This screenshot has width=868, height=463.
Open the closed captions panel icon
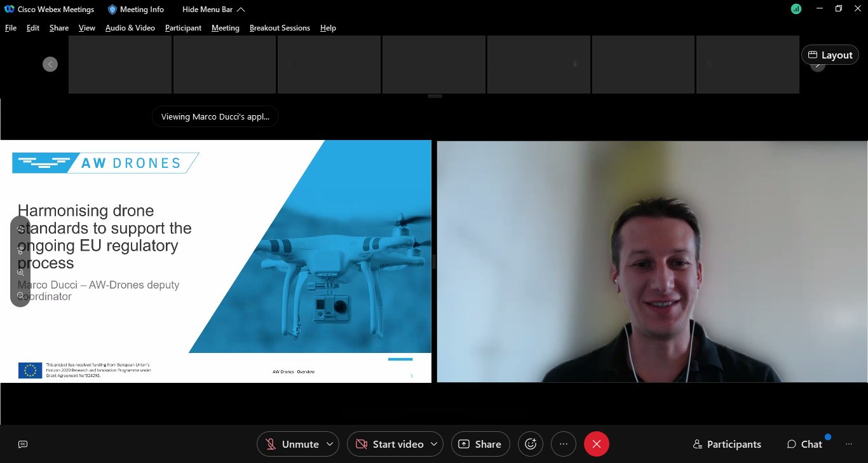coord(23,444)
